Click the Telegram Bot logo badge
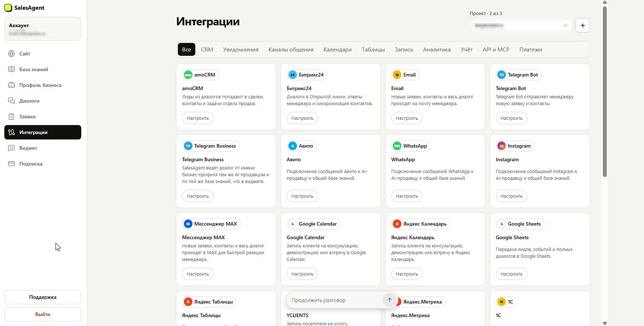Viewport: 644px width, 326px height. point(502,75)
